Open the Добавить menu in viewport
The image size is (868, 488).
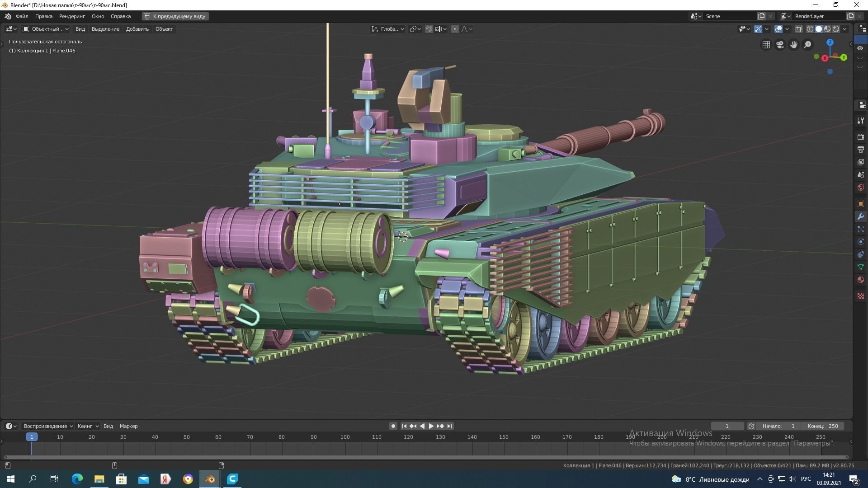(x=137, y=29)
